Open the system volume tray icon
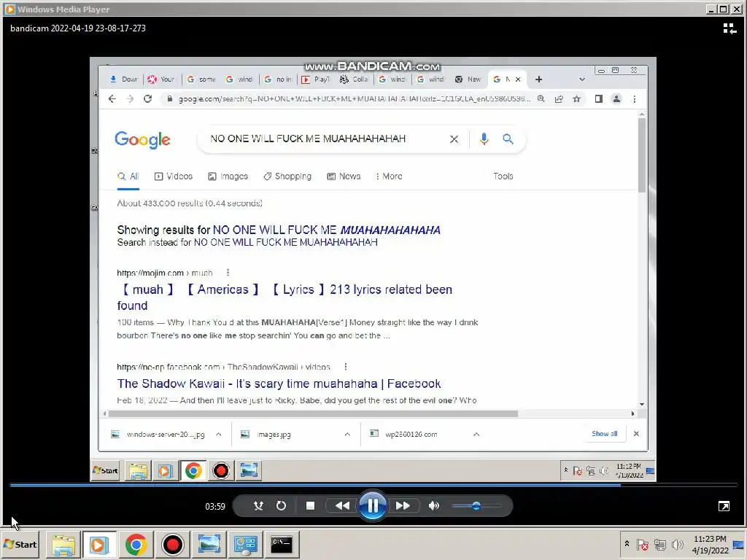The image size is (747, 560). coord(677,544)
